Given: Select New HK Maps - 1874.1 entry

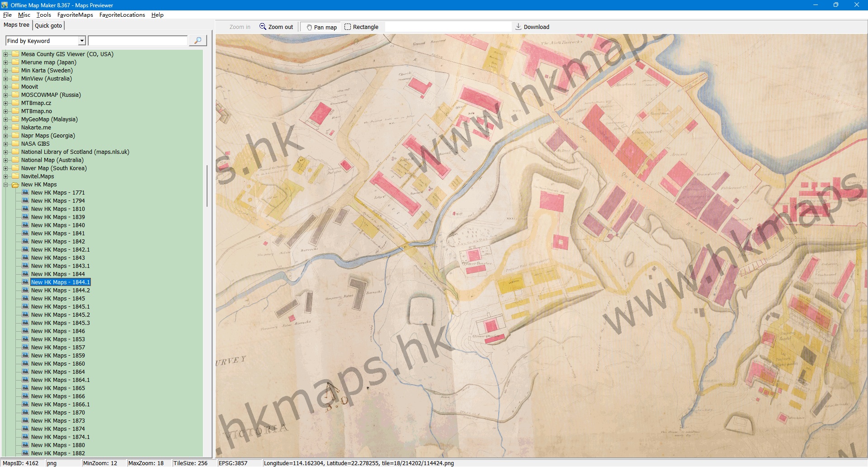Looking at the screenshot, I should [60, 437].
